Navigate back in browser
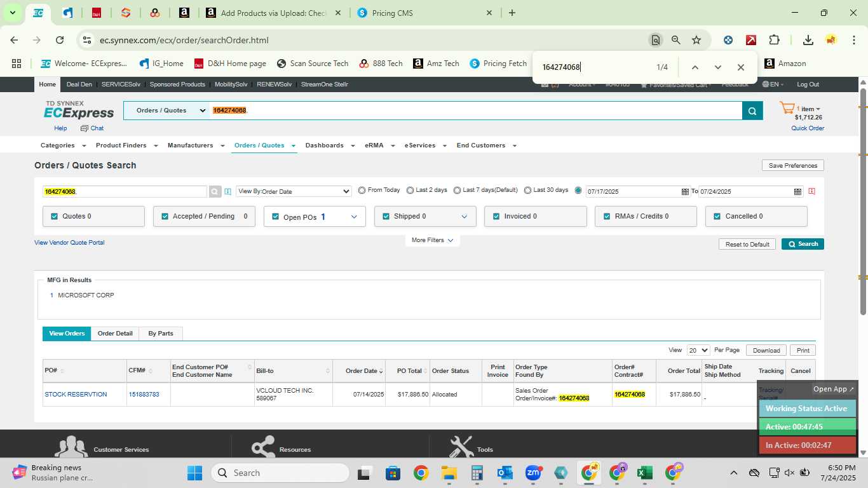The image size is (868, 488). click(14, 40)
